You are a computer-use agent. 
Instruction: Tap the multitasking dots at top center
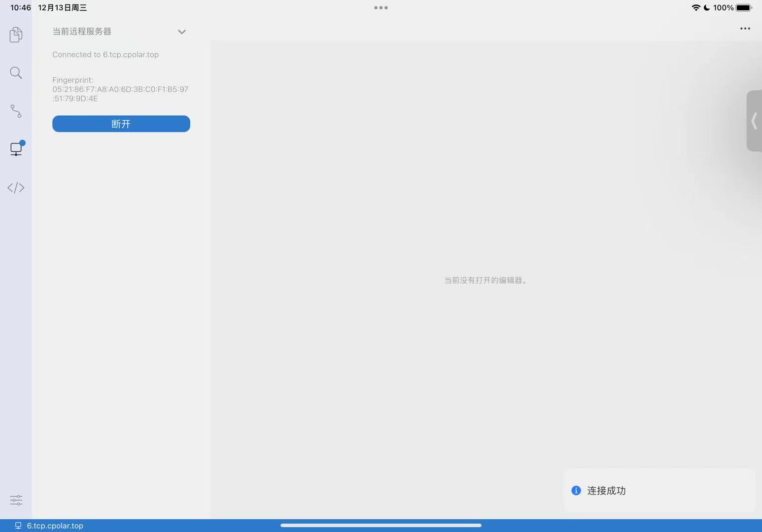pos(381,7)
